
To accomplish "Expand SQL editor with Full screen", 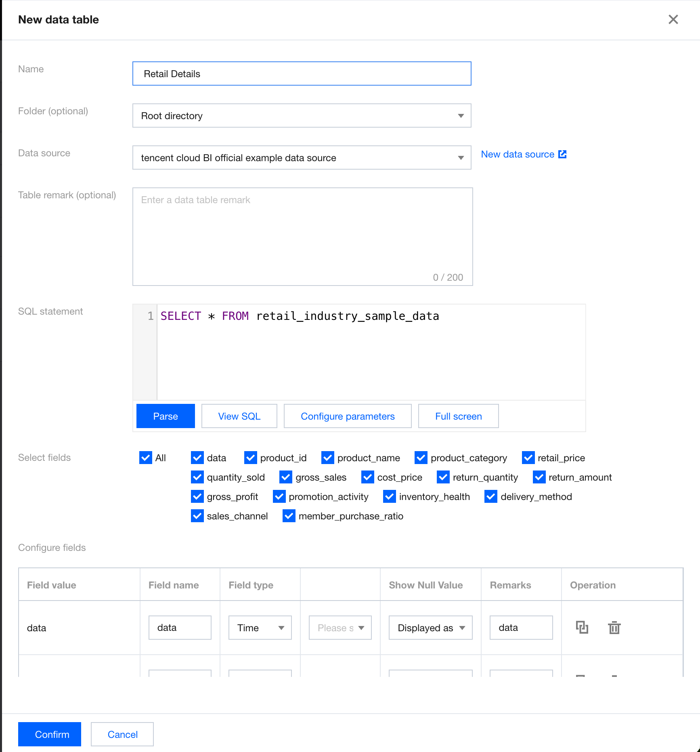I will tap(458, 416).
